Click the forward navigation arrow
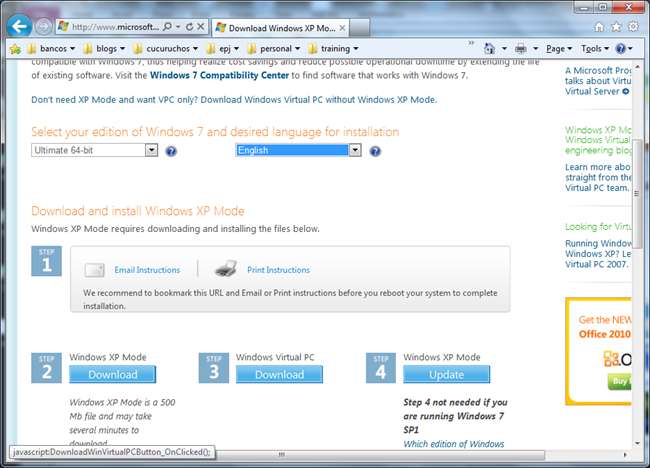 [x=43, y=27]
